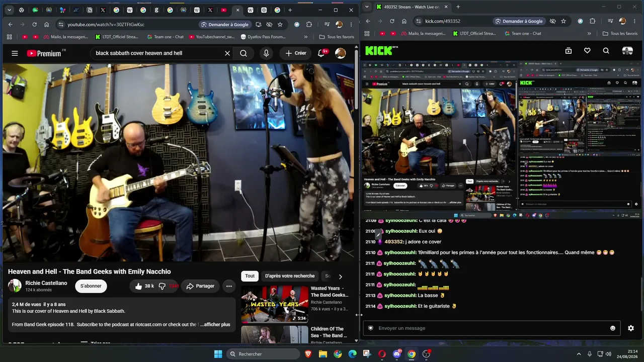
Task: Share the video with Partager
Action: (200, 286)
